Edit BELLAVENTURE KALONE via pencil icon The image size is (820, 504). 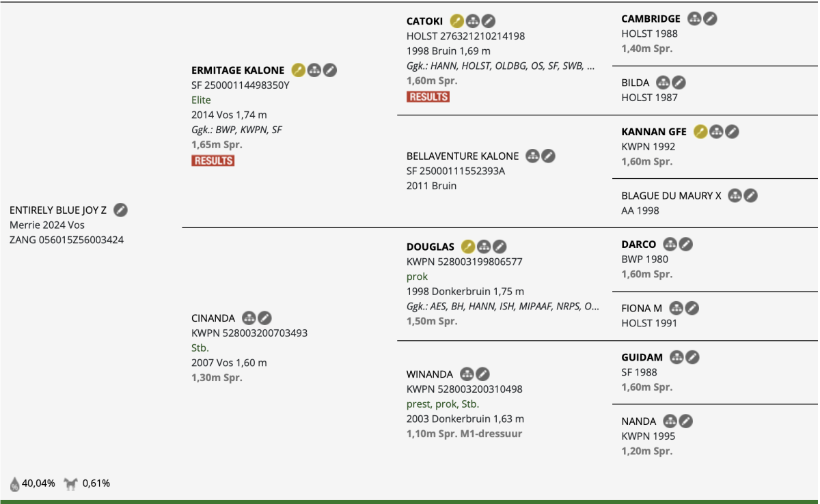coord(549,156)
